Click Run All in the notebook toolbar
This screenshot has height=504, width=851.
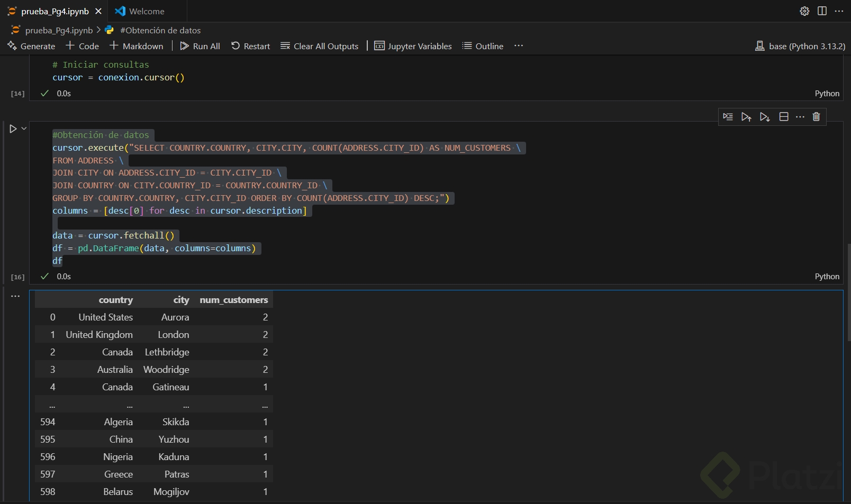[200, 46]
